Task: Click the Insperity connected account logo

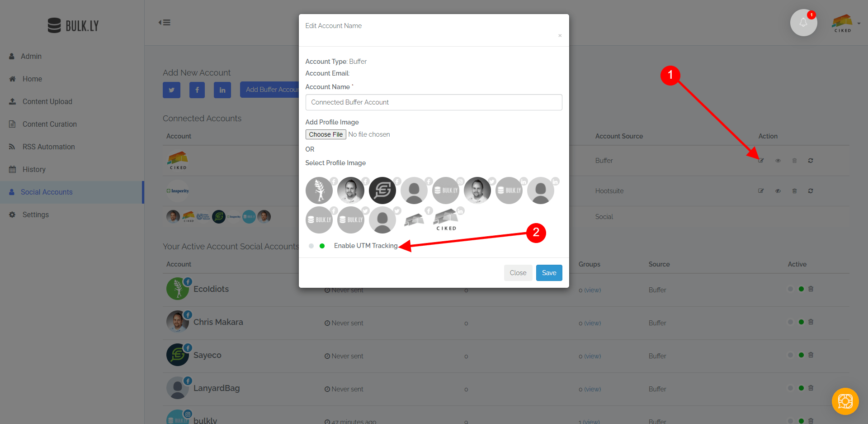Action: pos(178,191)
